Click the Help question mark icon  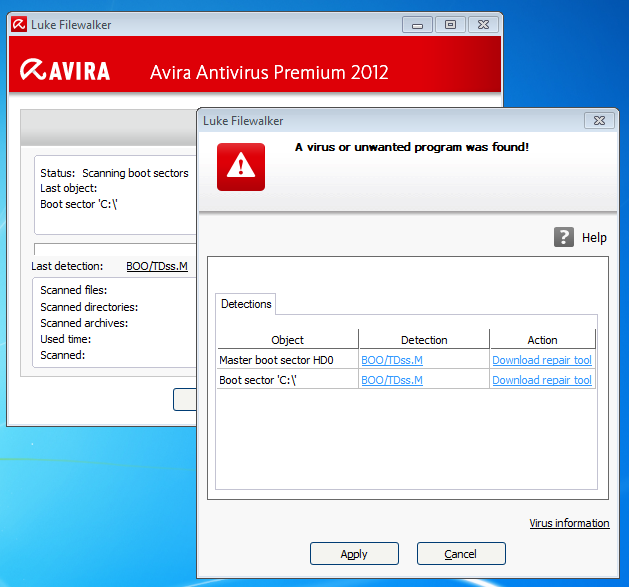coord(564,237)
